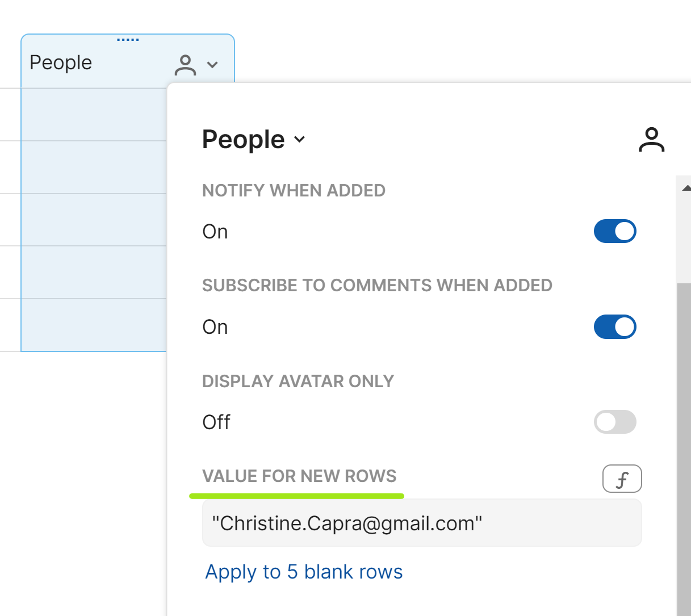Screen dimensions: 691x616
Task: Expand chevron beside People panel title
Action: click(x=300, y=140)
